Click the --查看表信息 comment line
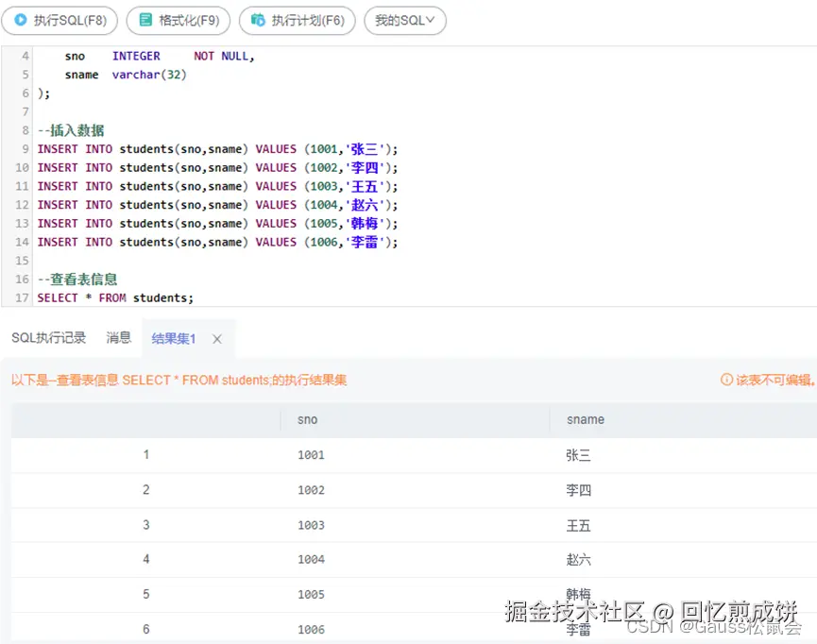817x644 pixels. tap(77, 280)
